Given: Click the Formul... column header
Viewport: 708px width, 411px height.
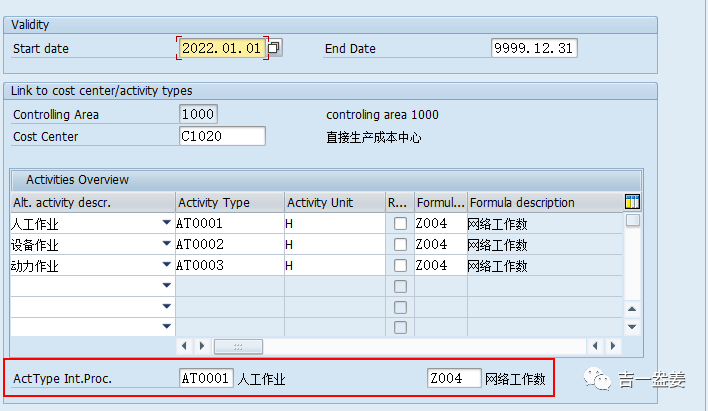Looking at the screenshot, I should click(x=441, y=202).
